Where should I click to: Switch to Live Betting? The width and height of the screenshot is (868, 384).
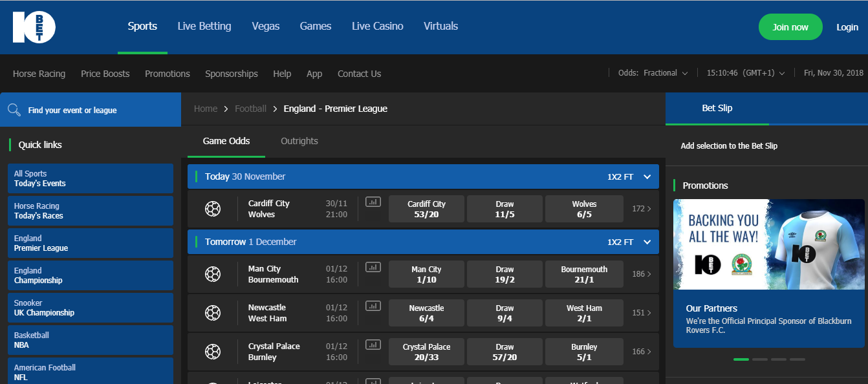204,27
